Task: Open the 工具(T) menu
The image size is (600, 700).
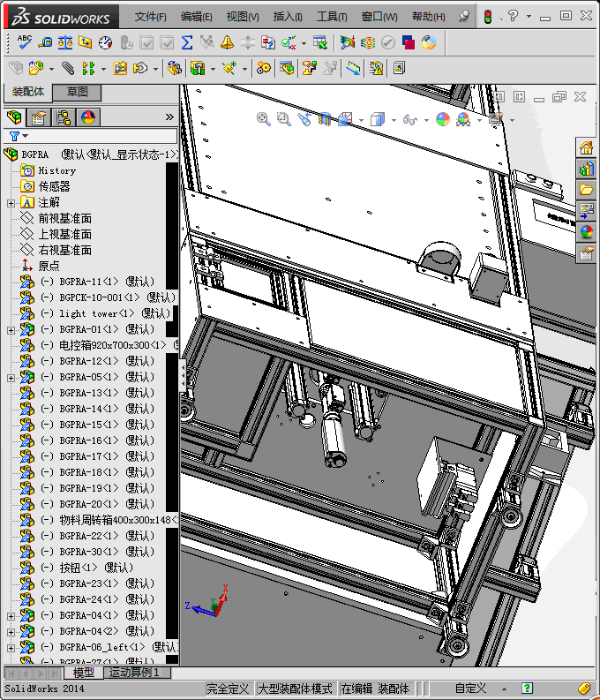Action: pos(332,17)
